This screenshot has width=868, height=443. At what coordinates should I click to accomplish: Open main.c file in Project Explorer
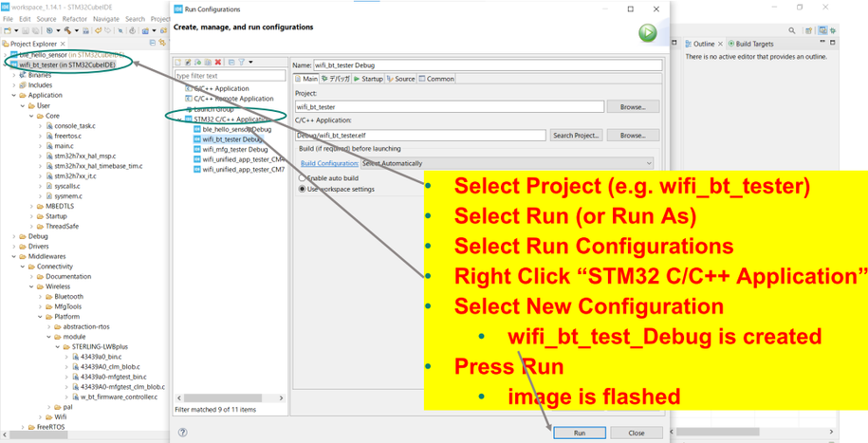[64, 146]
